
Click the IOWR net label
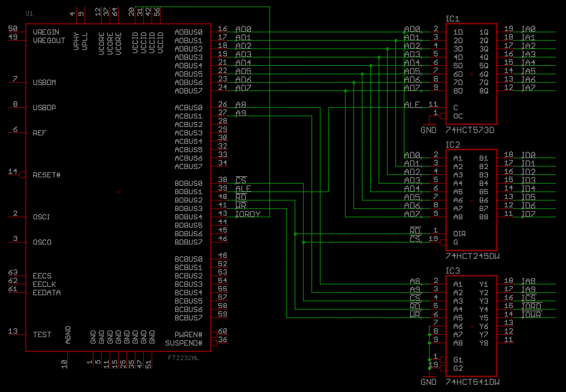pyautogui.click(x=532, y=314)
